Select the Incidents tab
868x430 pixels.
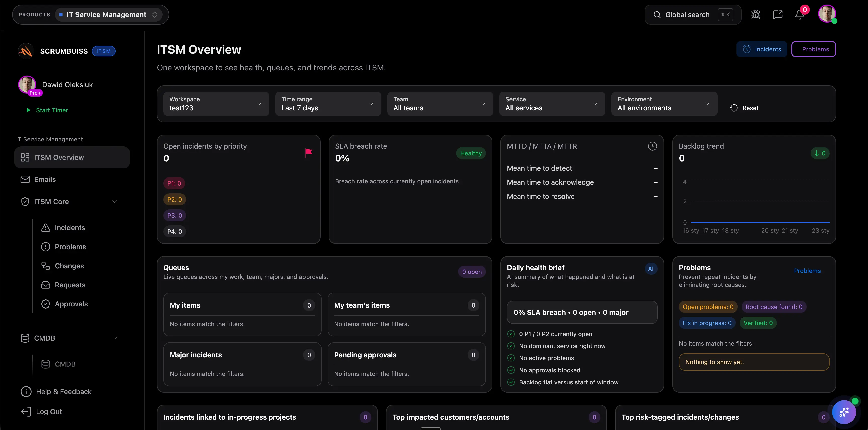coord(762,49)
